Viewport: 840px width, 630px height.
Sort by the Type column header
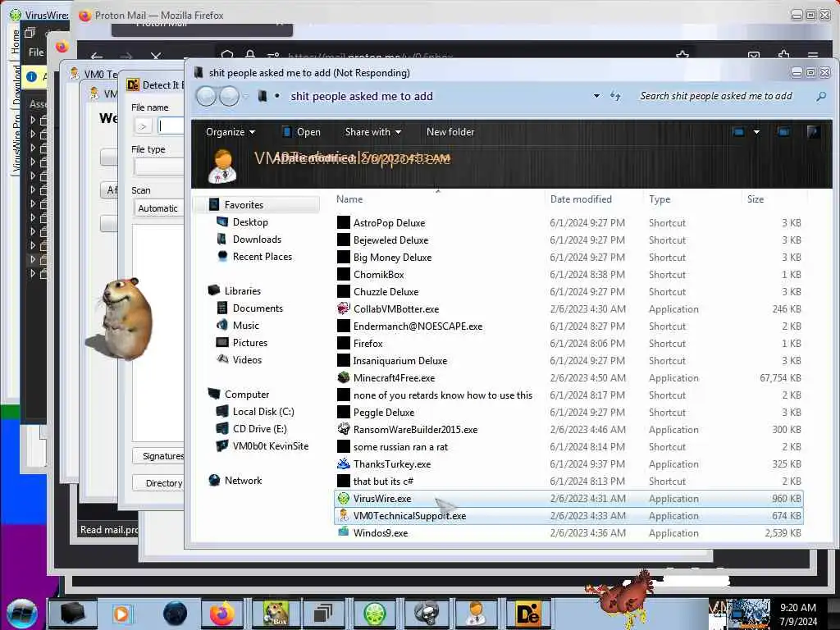pyautogui.click(x=660, y=199)
